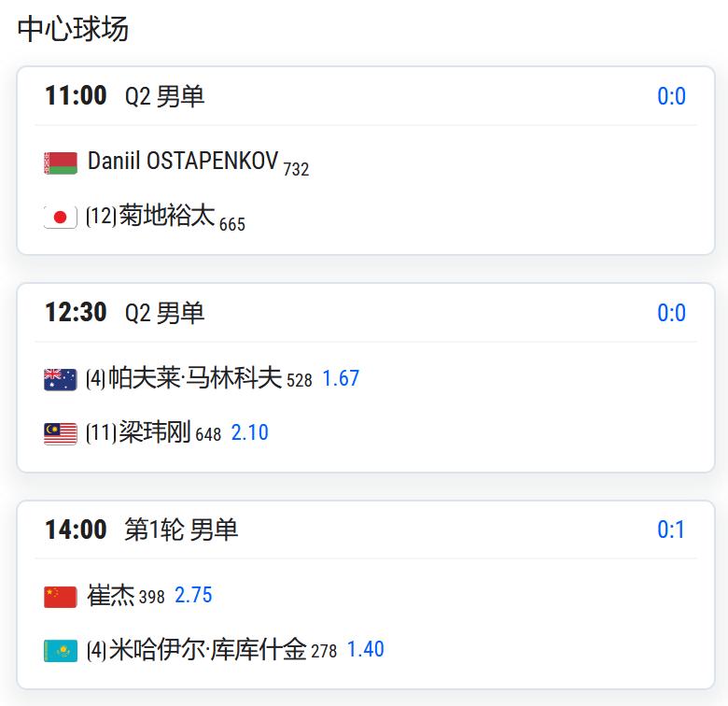Click the 1.67 odds value
The height and width of the screenshot is (706, 728).
(x=341, y=378)
